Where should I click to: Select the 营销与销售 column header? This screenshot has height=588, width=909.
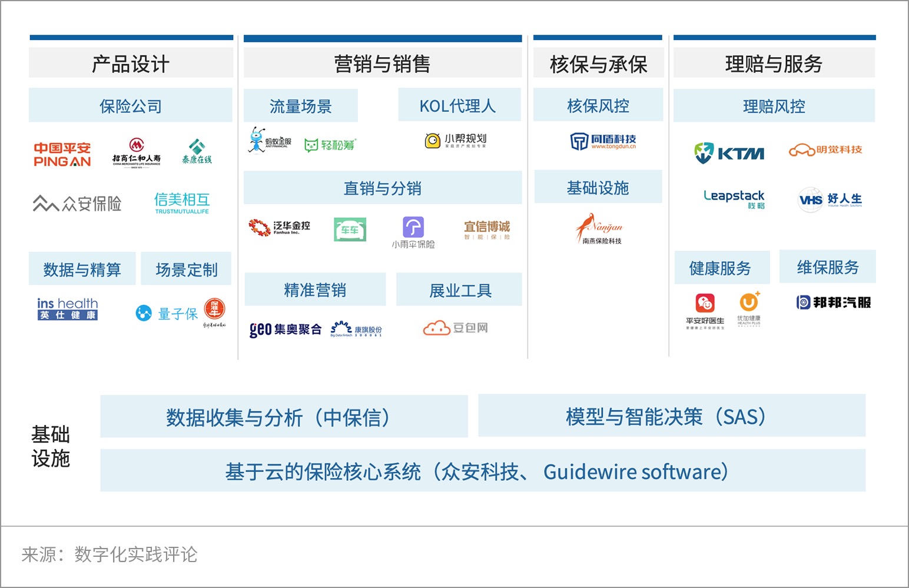tap(383, 63)
